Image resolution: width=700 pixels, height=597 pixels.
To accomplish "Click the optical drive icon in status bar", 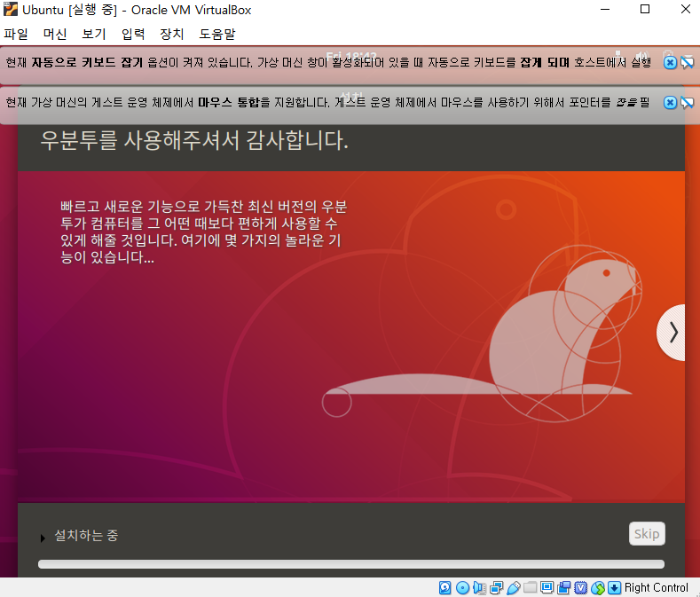I will pos(462,587).
